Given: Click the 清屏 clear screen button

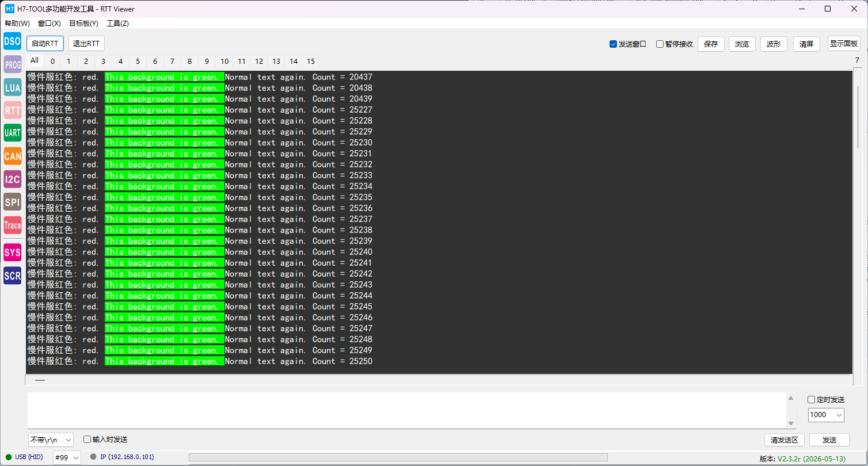Looking at the screenshot, I should pos(806,44).
